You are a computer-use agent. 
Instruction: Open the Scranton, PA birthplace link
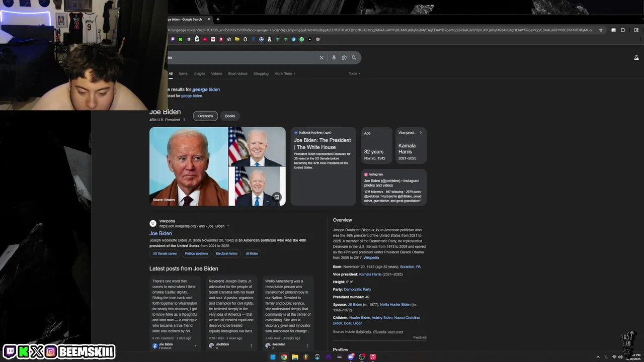click(x=410, y=267)
